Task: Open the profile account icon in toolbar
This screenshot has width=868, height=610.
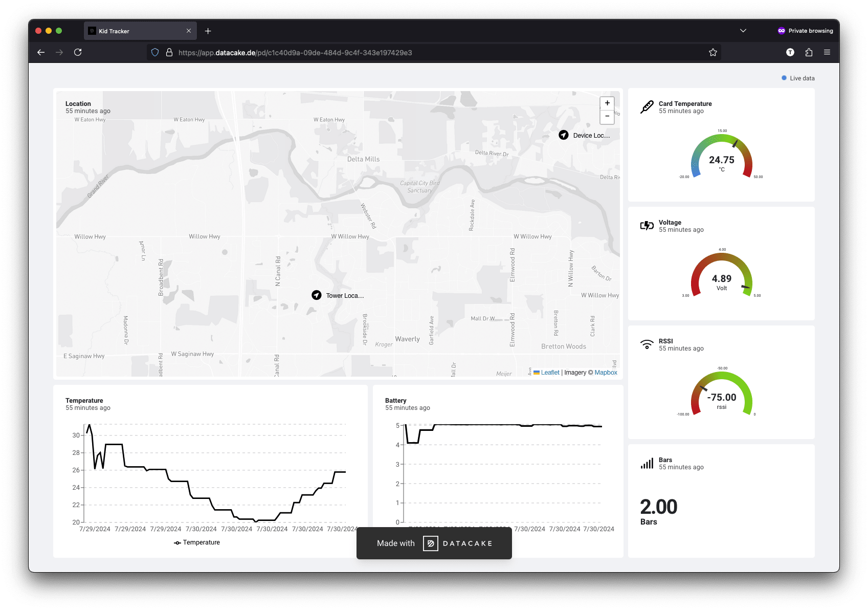Action: tap(790, 52)
